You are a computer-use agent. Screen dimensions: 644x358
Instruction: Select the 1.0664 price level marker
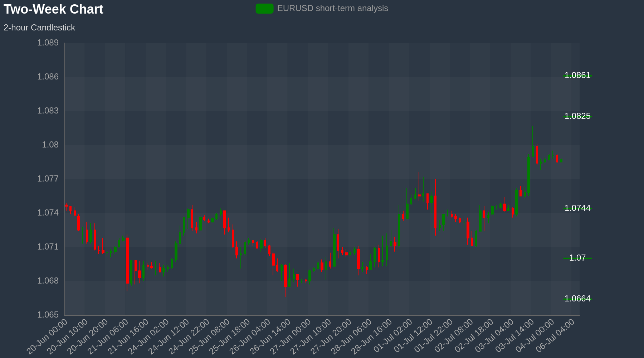(577, 299)
